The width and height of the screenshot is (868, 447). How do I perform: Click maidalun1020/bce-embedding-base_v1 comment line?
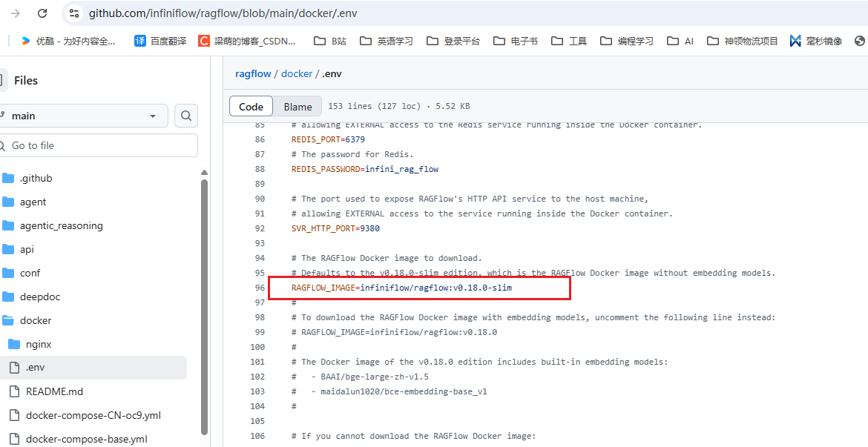pos(389,391)
